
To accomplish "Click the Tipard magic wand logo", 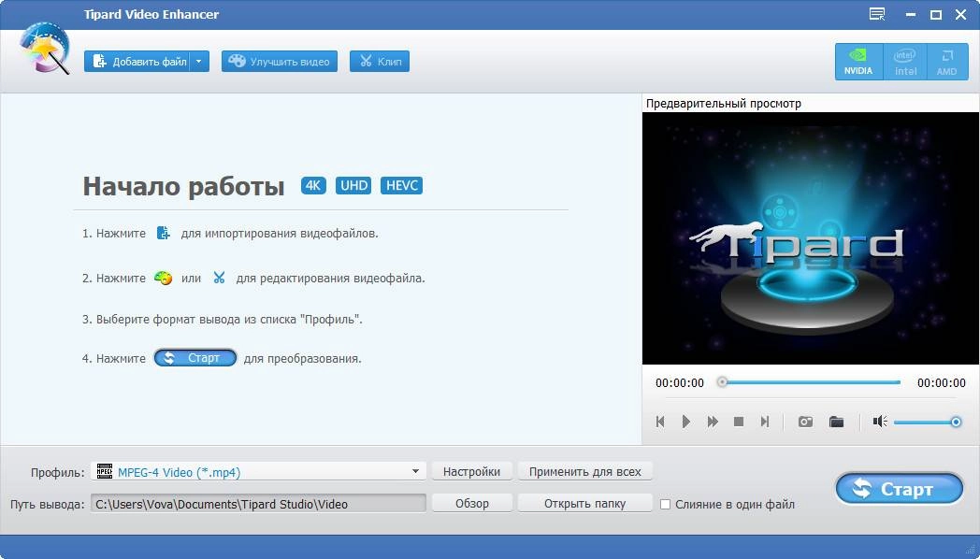I will (x=44, y=48).
